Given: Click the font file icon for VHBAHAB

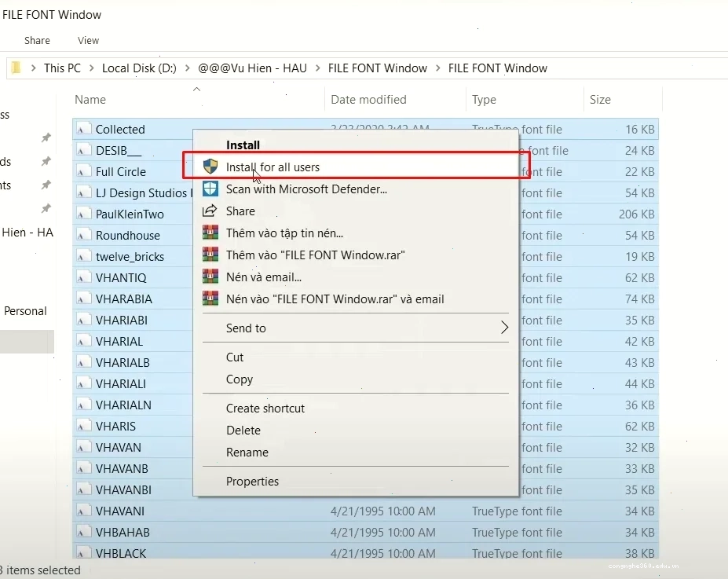Looking at the screenshot, I should 83,532.
